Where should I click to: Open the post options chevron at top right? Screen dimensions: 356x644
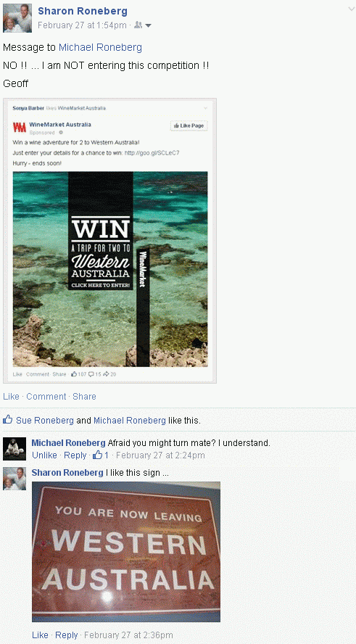click(351, 9)
